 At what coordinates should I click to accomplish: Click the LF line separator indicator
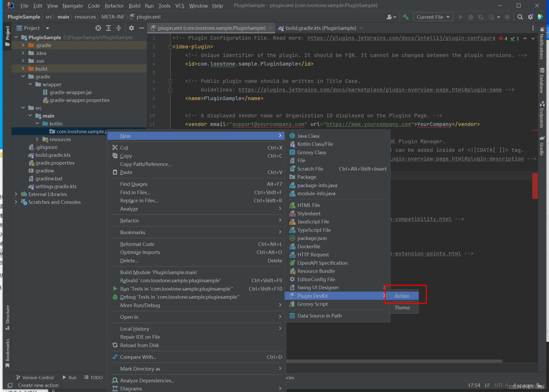point(487,385)
